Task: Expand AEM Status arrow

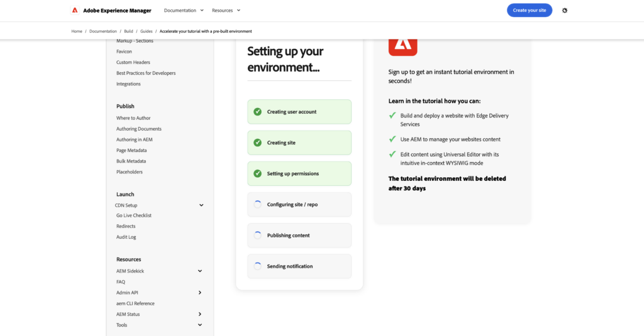Action: pyautogui.click(x=200, y=314)
